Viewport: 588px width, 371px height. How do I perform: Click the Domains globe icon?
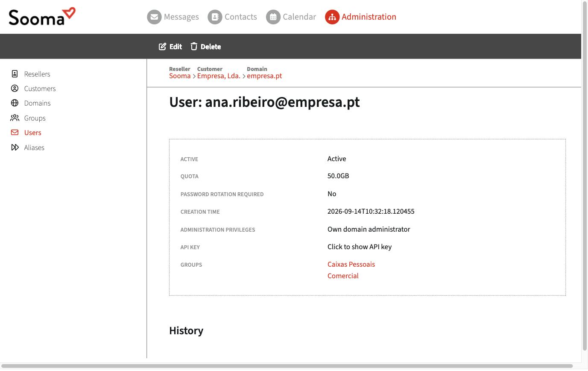coord(15,103)
